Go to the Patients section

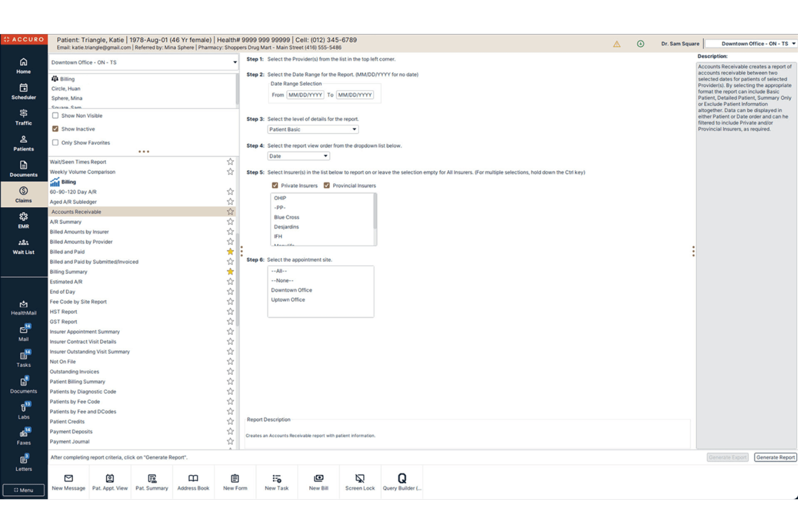pyautogui.click(x=23, y=143)
